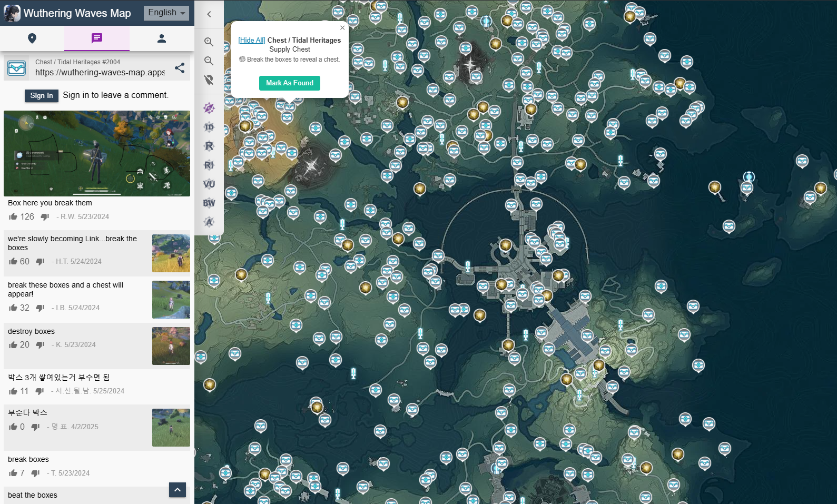Click the Wuthering Waves Map logo avatar

pos(12,13)
